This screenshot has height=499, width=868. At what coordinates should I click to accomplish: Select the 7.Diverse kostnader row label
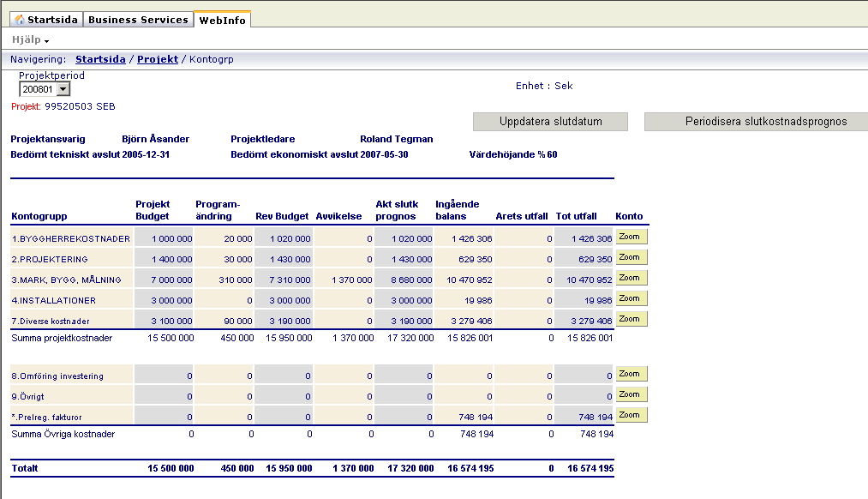click(x=51, y=322)
